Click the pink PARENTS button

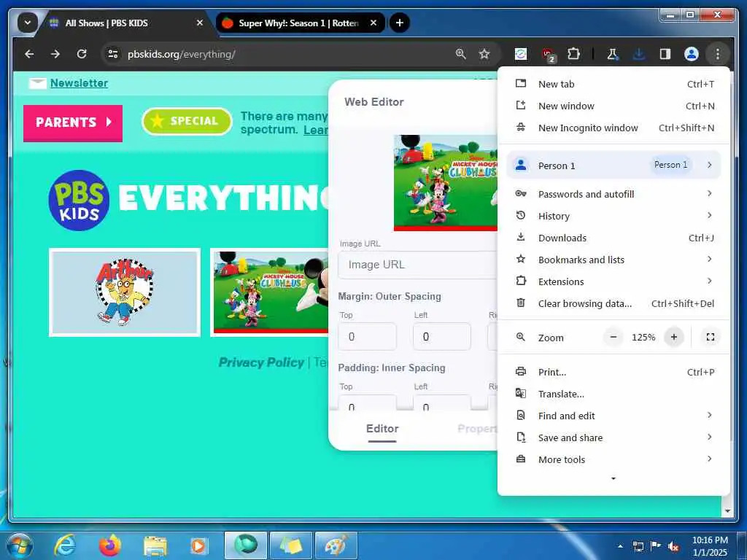point(73,122)
